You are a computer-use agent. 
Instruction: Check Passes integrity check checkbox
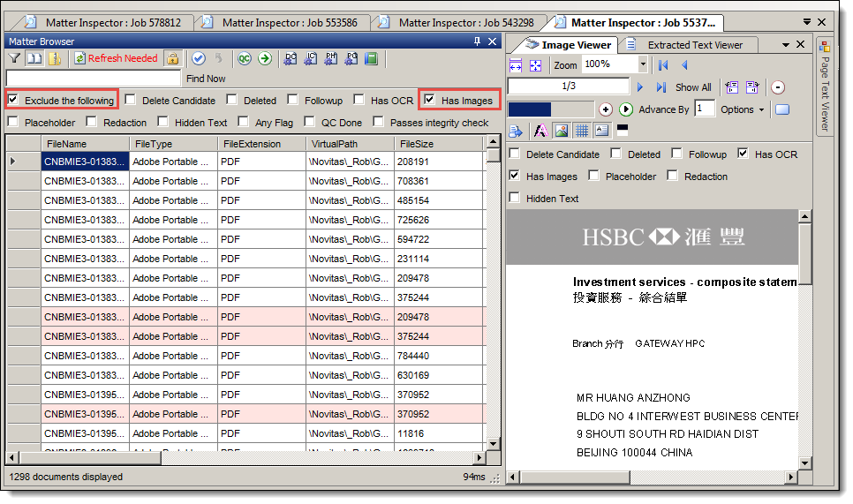(x=379, y=121)
